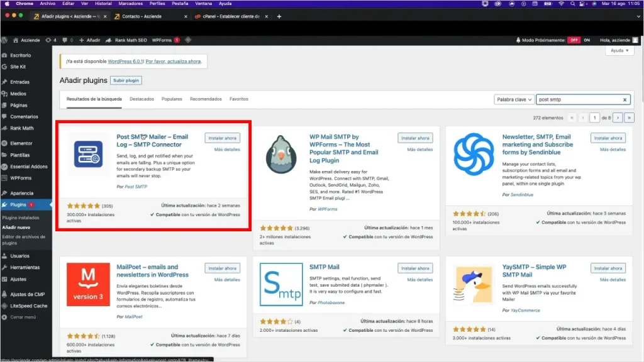Open the Páginas section
This screenshot has width=644, height=362.
pos(18,105)
